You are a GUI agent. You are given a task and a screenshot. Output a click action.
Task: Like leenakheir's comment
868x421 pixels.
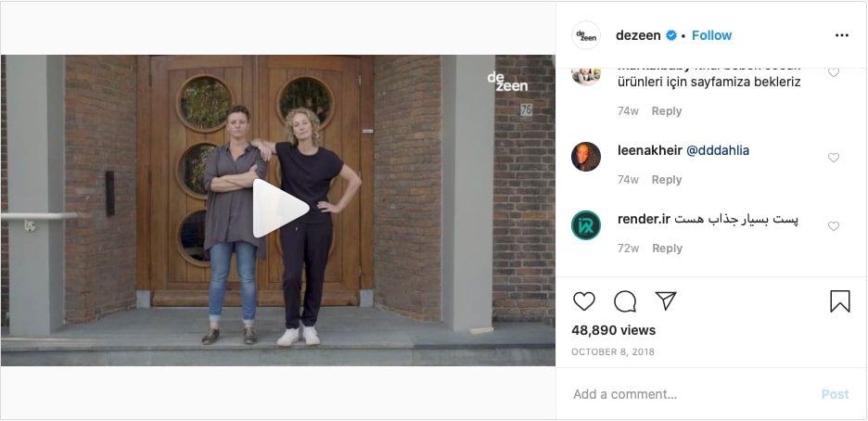pyautogui.click(x=833, y=158)
